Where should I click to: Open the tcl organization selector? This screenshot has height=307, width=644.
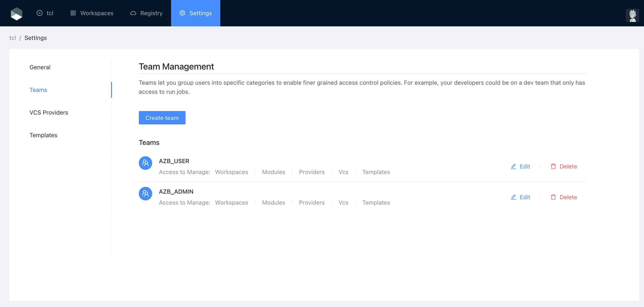point(45,13)
